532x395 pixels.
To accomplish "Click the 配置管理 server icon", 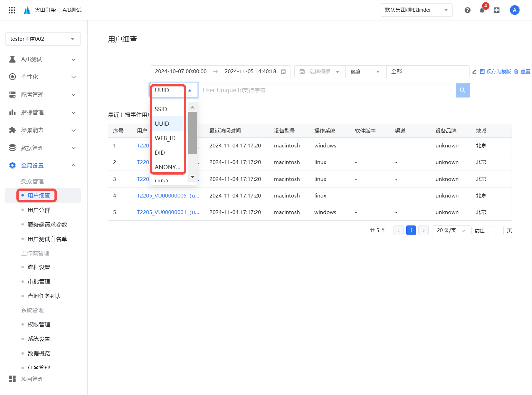I will point(12,95).
